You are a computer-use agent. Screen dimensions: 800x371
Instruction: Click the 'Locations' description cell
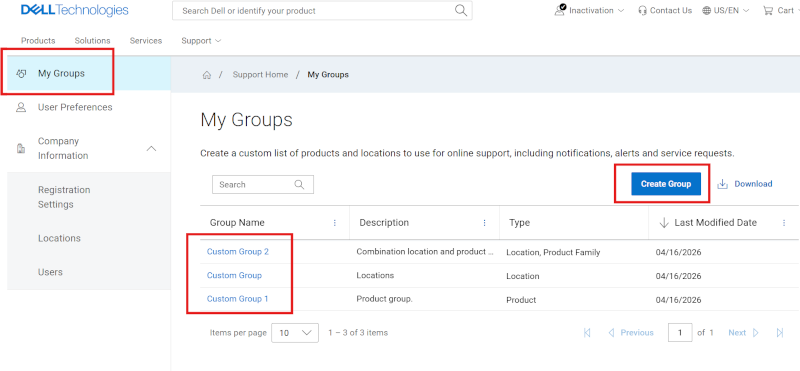pyautogui.click(x=375, y=275)
